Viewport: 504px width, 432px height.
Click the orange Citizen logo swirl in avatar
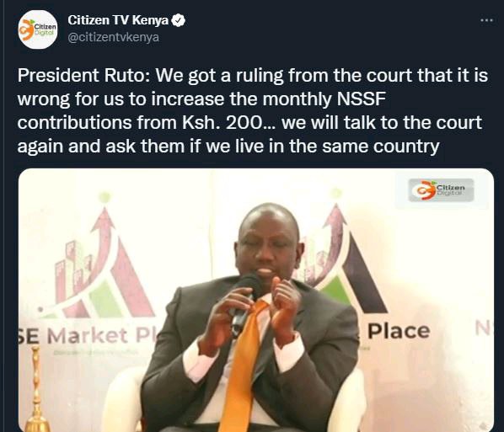(x=27, y=30)
